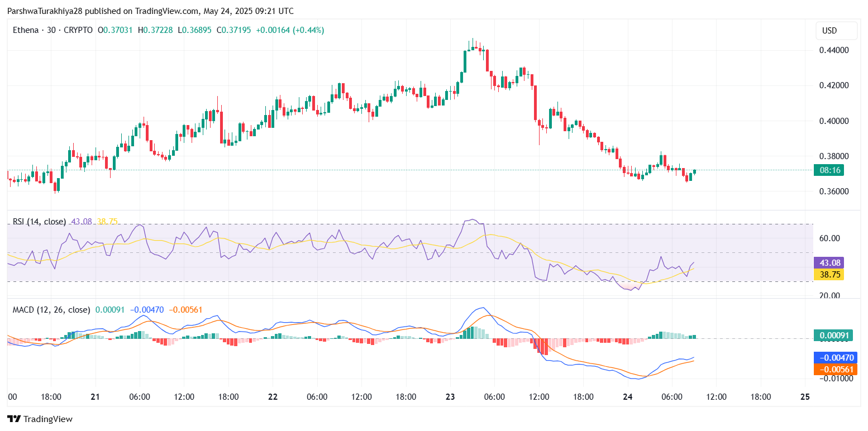The height and width of the screenshot is (431, 868).
Task: Click the blue -0.00470 MACD value tag
Action: [834, 357]
